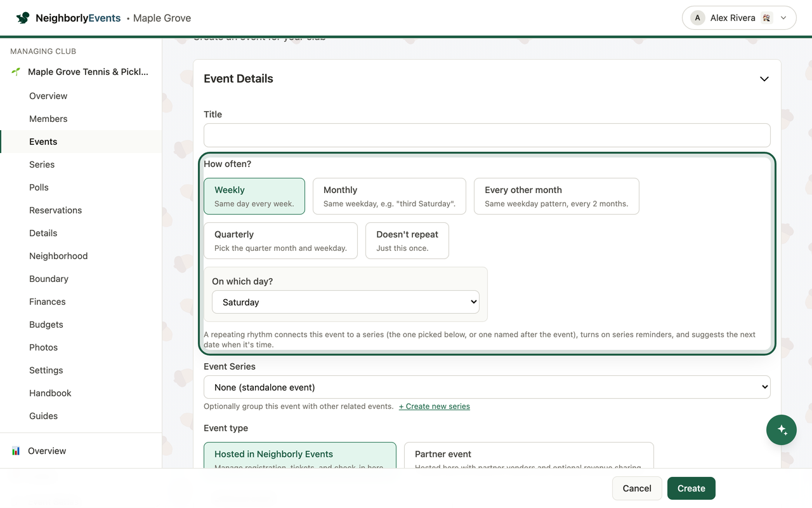
Task: Open the Event Series dropdown
Action: 487,387
